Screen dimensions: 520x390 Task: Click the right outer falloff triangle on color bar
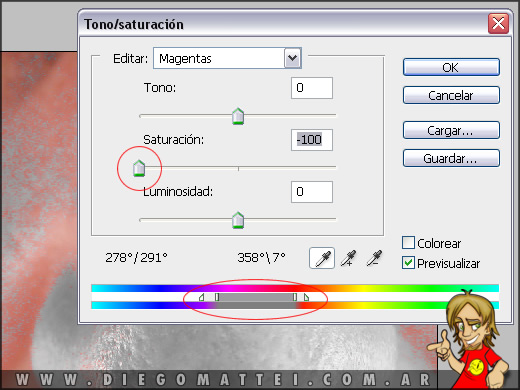click(306, 297)
